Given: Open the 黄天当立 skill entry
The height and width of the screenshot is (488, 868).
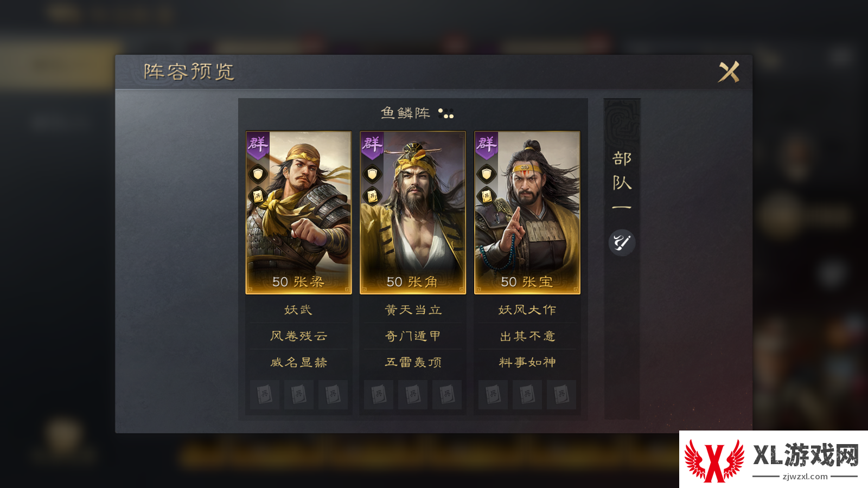Looking at the screenshot, I should (413, 310).
